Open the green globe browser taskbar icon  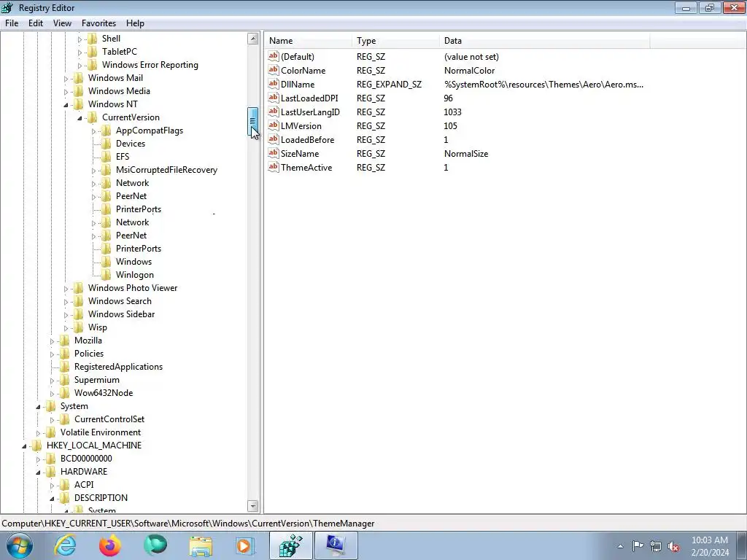[x=155, y=545]
